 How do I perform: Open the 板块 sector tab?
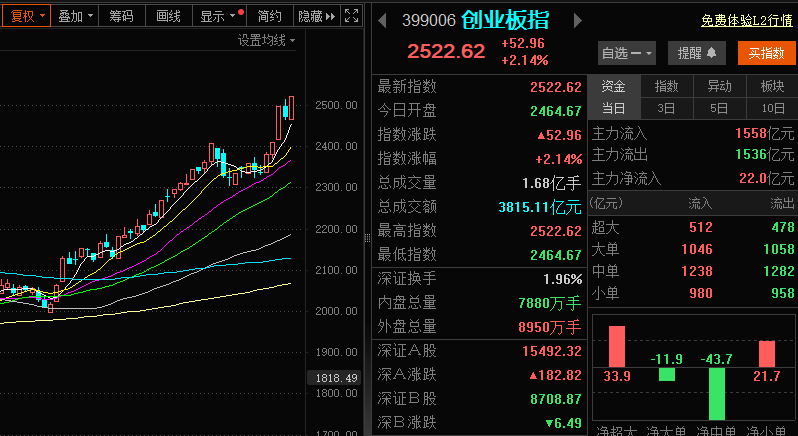(772, 86)
